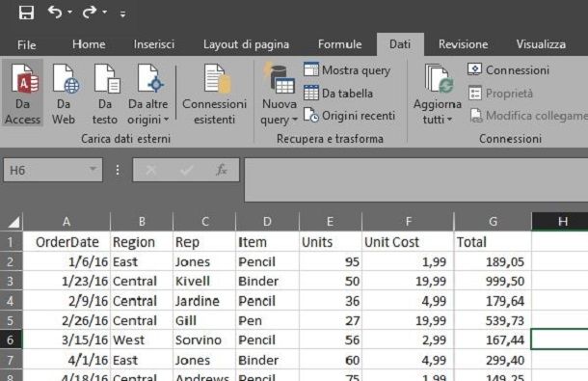Open the File tab
588x381 pixels.
coord(27,44)
